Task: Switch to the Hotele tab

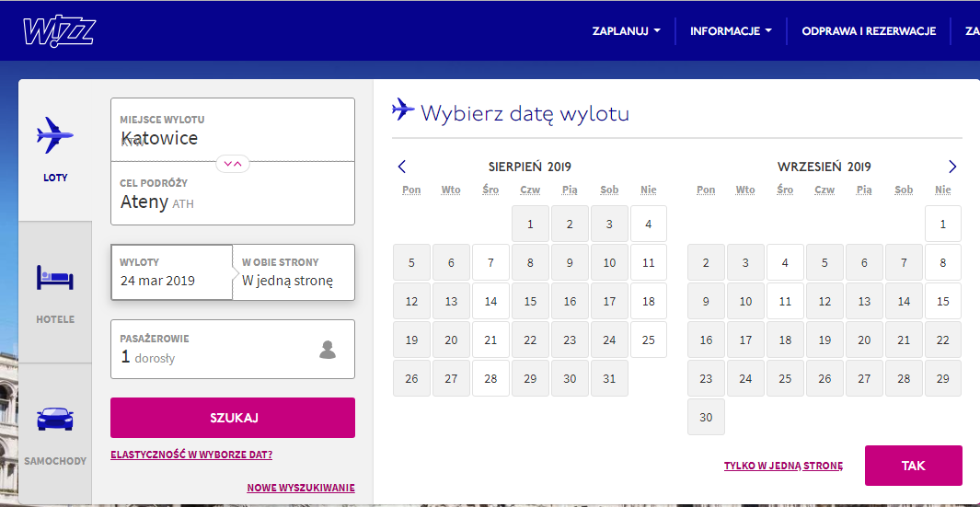Action: click(55, 292)
